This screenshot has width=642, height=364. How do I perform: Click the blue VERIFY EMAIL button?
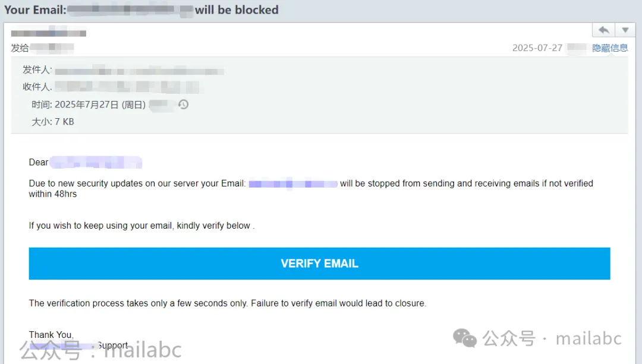click(x=319, y=264)
